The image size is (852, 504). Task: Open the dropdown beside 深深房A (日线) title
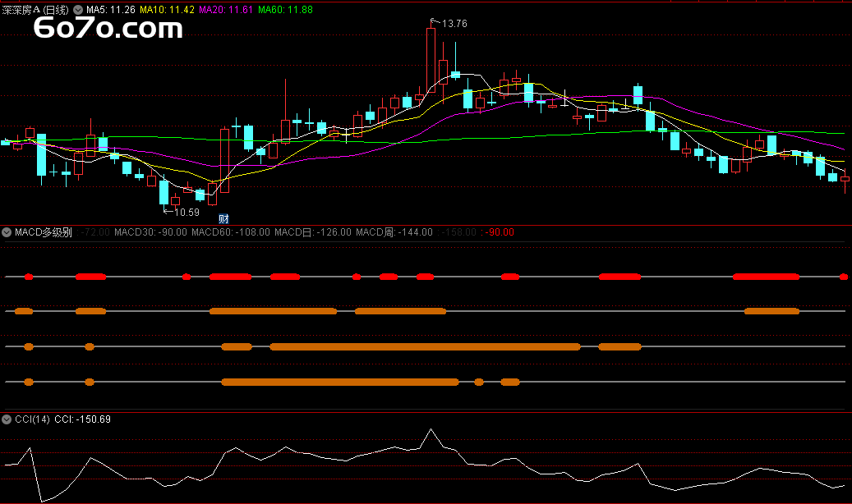click(78, 10)
